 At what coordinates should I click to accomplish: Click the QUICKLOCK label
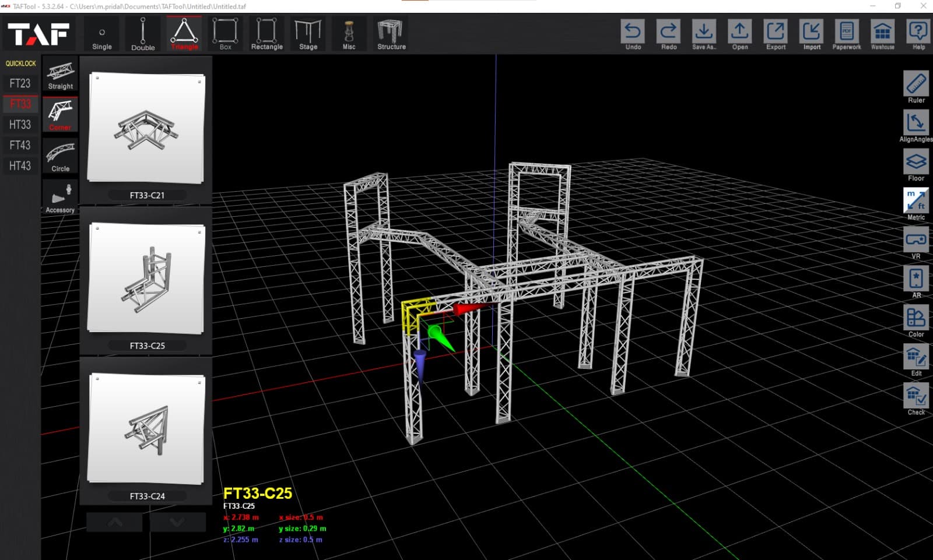[20, 64]
